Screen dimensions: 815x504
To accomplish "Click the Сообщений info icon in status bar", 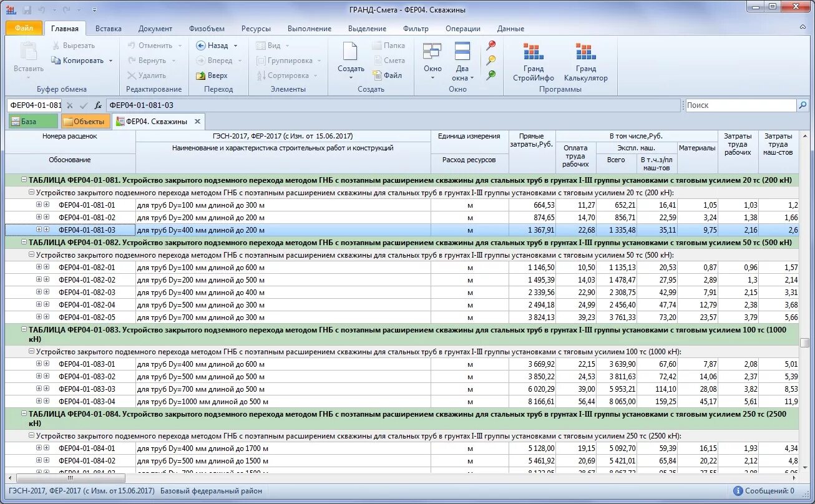I will pos(738,491).
